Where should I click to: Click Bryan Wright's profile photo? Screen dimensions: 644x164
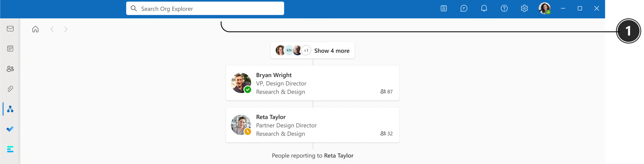pyautogui.click(x=241, y=83)
